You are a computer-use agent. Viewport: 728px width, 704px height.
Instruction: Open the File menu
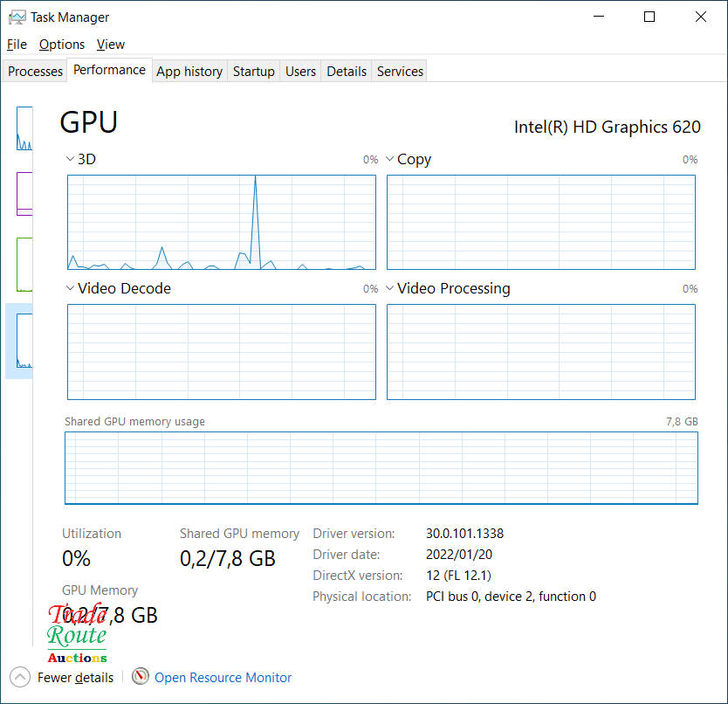click(17, 45)
